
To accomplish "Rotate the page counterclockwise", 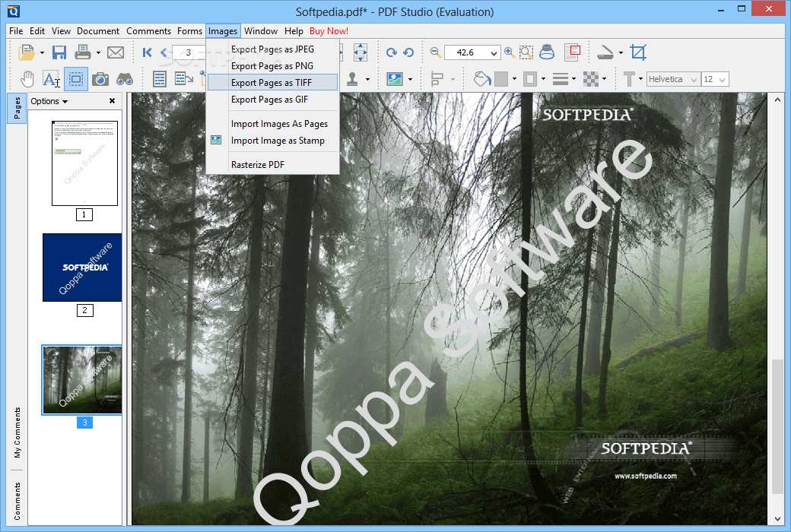I will click(408, 52).
